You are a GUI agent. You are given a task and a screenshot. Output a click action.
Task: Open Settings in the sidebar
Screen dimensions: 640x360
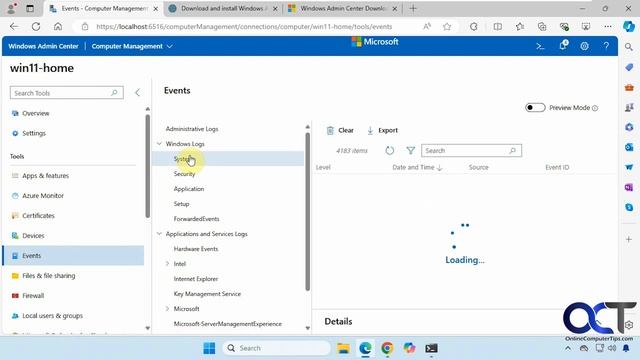(73, 133)
